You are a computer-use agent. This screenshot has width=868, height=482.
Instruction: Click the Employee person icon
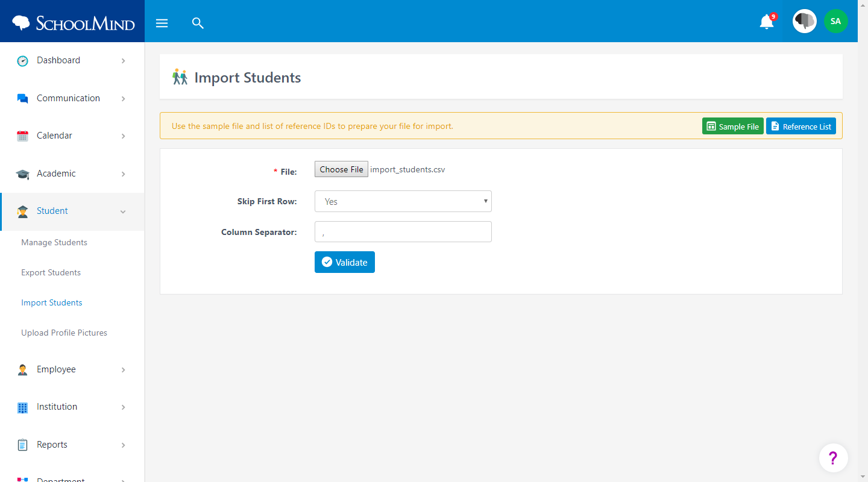(x=22, y=370)
